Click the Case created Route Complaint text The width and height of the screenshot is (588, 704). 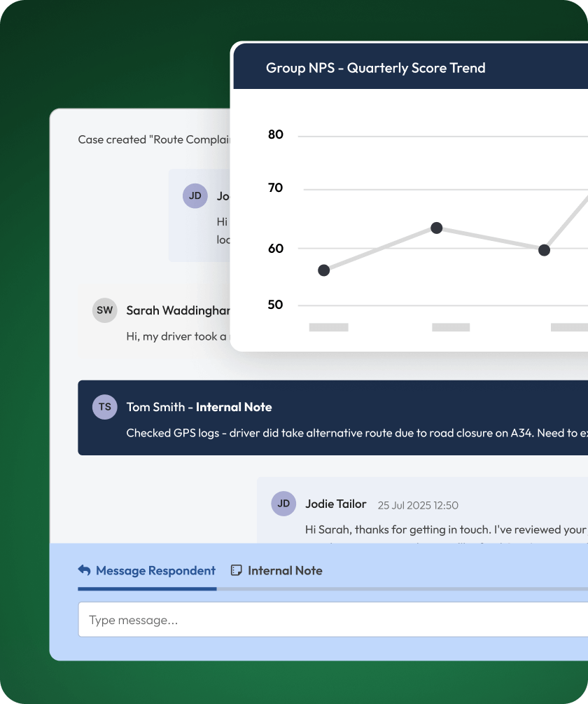[x=154, y=139]
